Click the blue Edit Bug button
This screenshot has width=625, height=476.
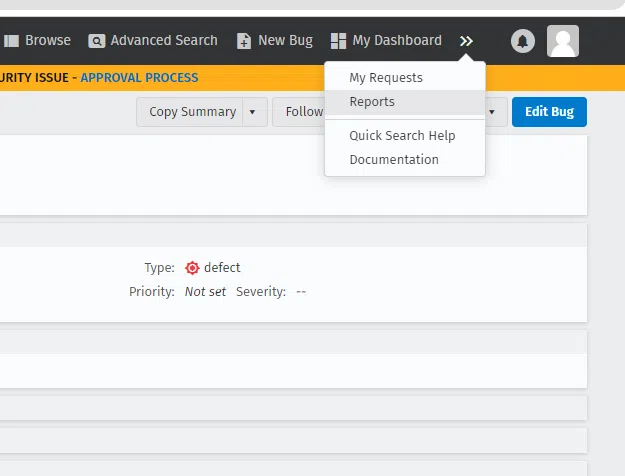(549, 112)
